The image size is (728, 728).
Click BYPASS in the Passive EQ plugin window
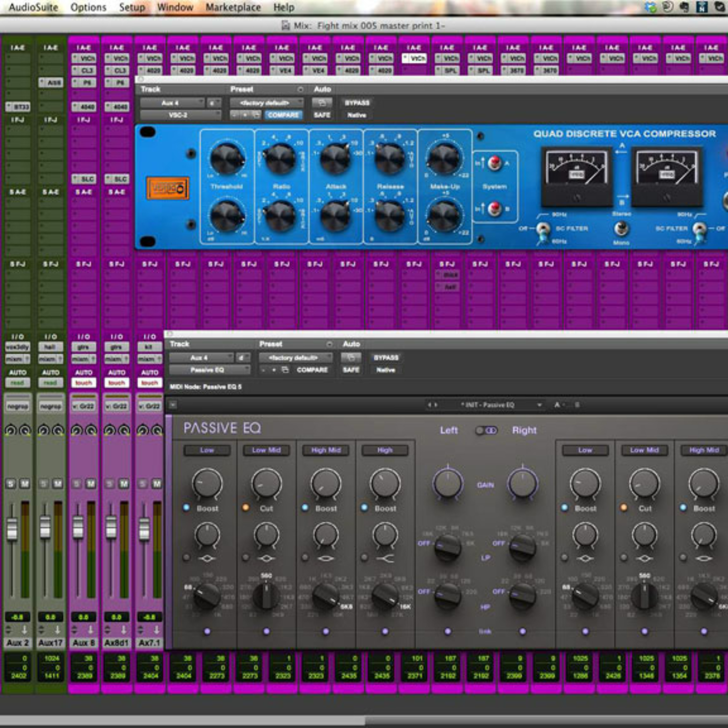[386, 358]
